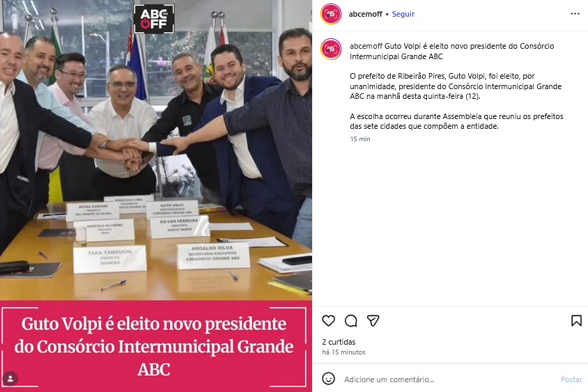Click the red headline banner on image
The image size is (588, 392).
pos(156,346)
